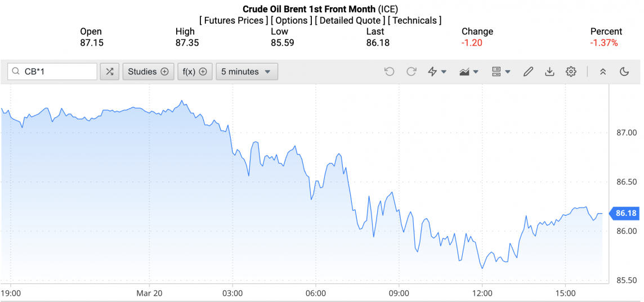
Task: Open the drawing pencil tool
Action: tap(527, 71)
